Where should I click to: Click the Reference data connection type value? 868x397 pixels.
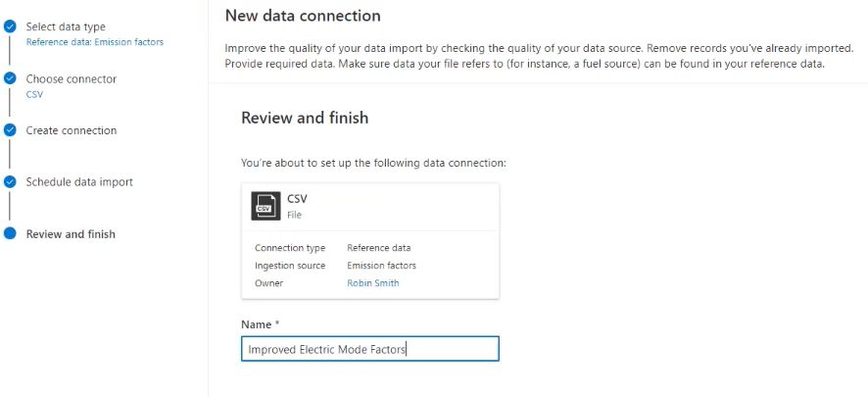tap(378, 248)
